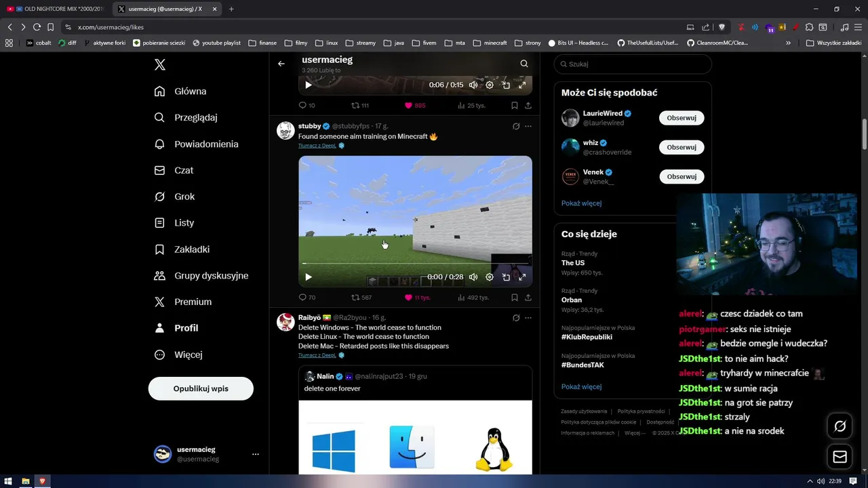Open Zakładki in the sidebar

[x=182, y=249]
